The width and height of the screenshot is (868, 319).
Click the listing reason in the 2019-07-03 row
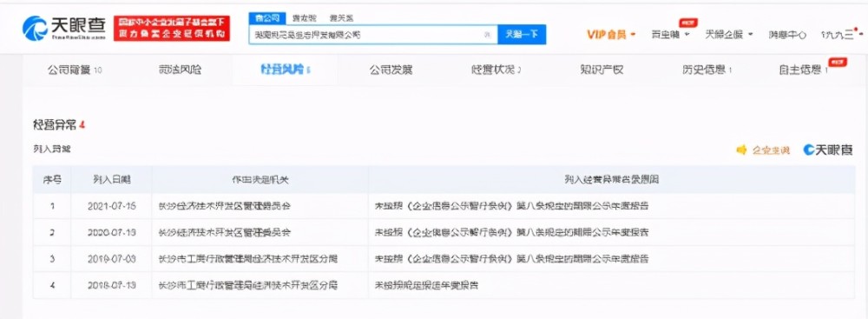(x=511, y=258)
